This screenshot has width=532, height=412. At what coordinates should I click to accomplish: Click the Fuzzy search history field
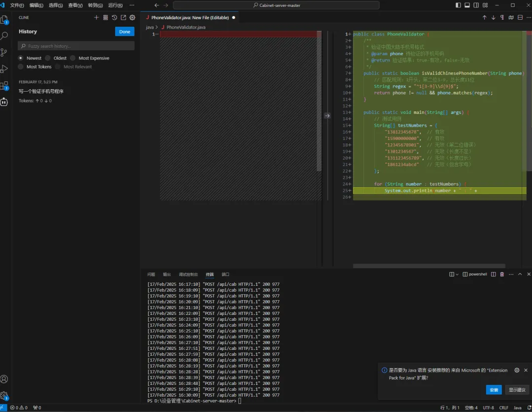76,46
